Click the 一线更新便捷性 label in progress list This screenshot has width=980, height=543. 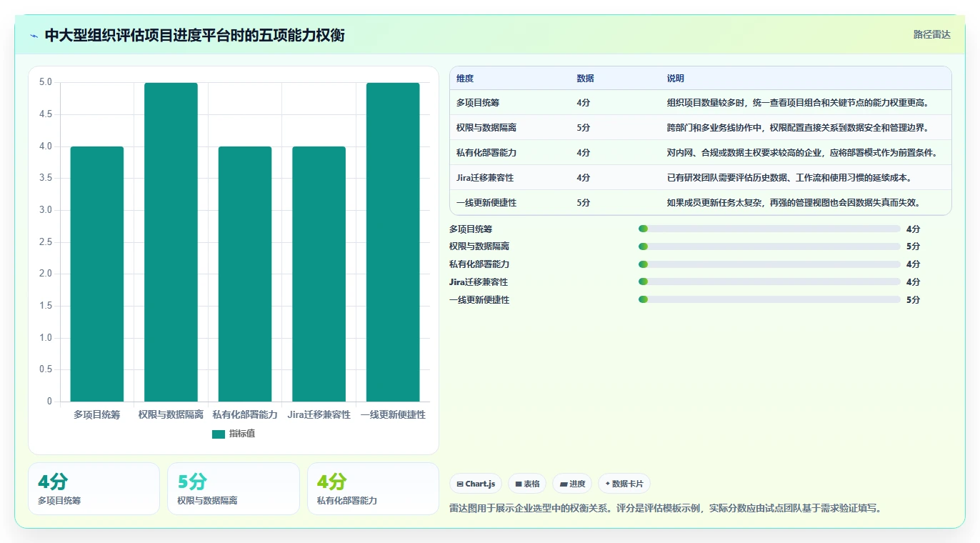pos(479,300)
